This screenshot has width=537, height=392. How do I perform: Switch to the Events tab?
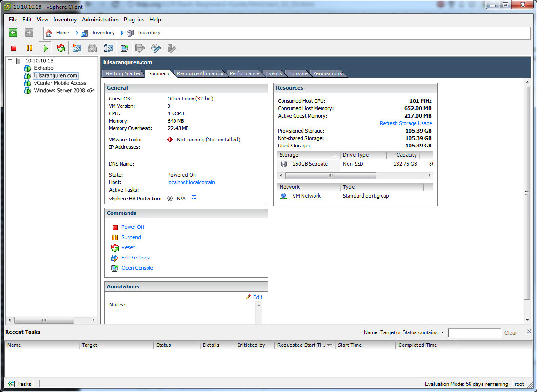point(274,73)
